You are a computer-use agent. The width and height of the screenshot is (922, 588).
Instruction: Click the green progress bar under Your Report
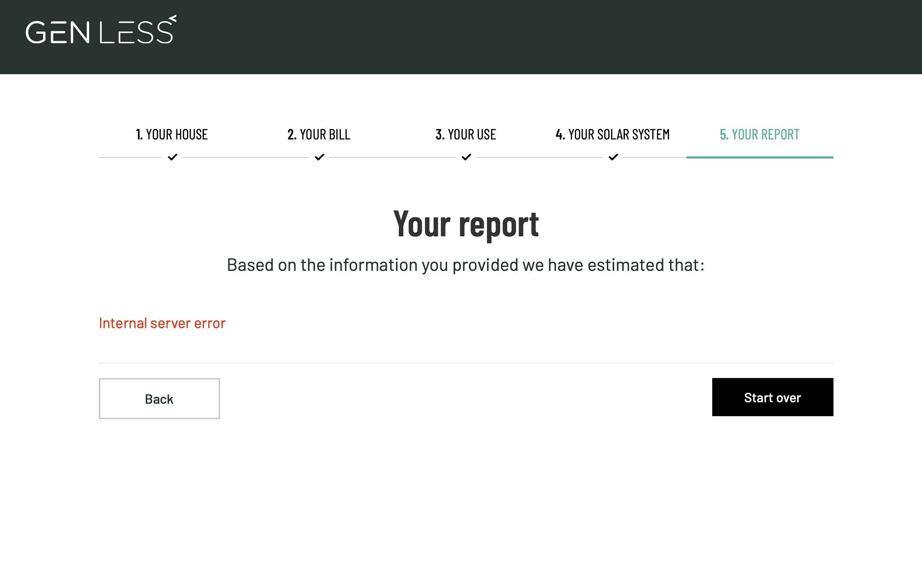pos(760,157)
